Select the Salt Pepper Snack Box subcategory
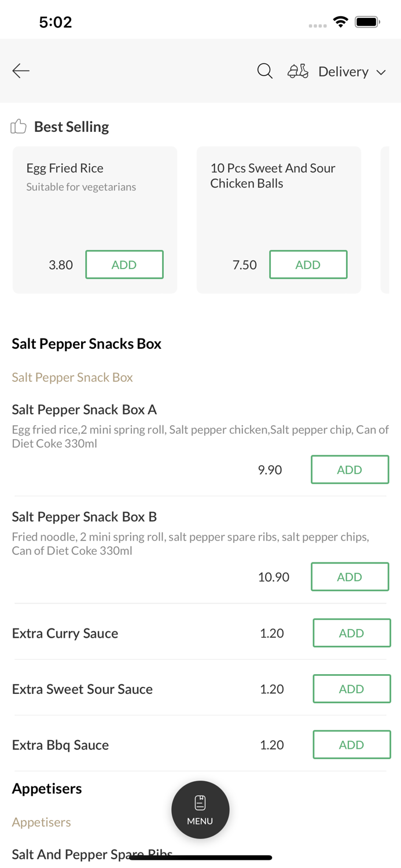Viewport: 401px width, 868px height. [72, 377]
